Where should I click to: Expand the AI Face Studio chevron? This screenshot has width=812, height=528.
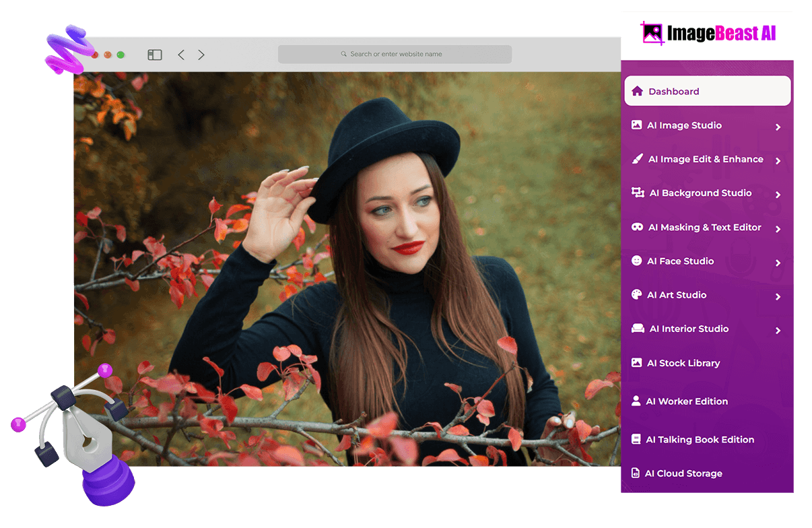pyautogui.click(x=778, y=263)
